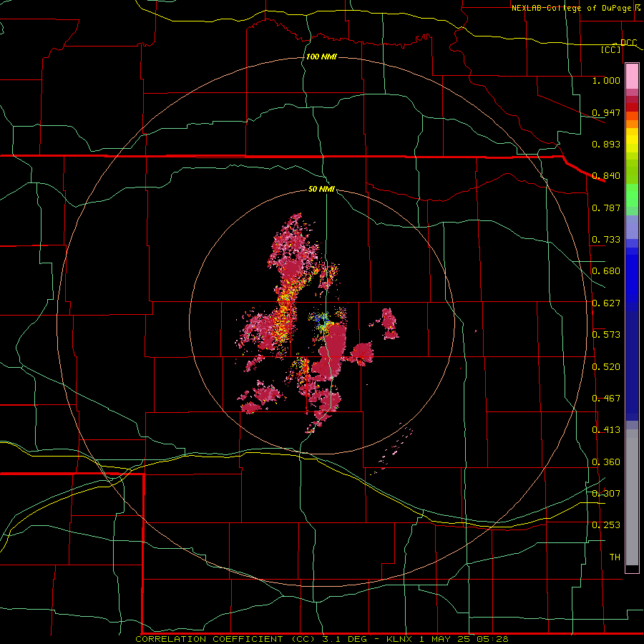Click the 0.467 color scale value

[606, 399]
